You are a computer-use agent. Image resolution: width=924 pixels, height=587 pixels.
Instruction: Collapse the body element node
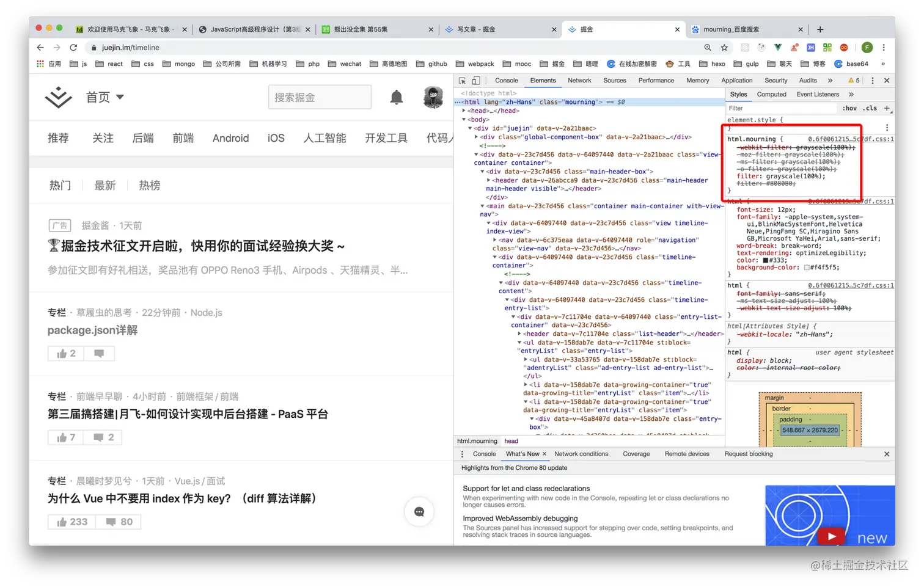point(464,120)
